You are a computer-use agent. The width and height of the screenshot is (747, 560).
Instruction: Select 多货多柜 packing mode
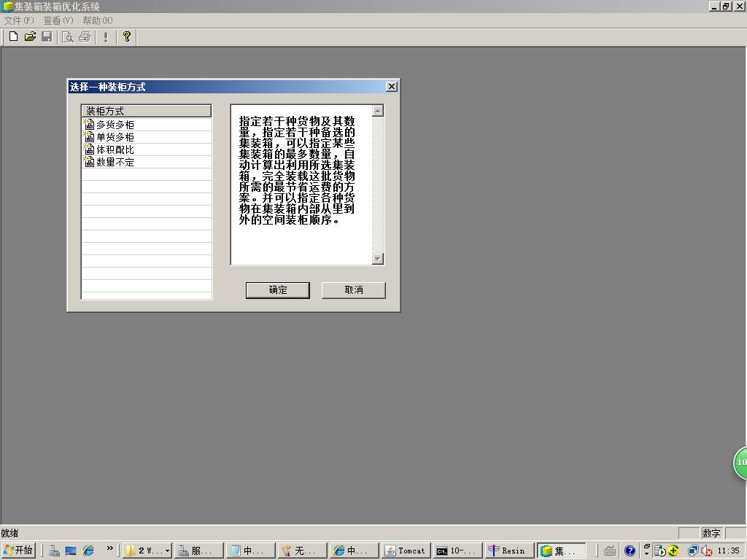pyautogui.click(x=115, y=125)
